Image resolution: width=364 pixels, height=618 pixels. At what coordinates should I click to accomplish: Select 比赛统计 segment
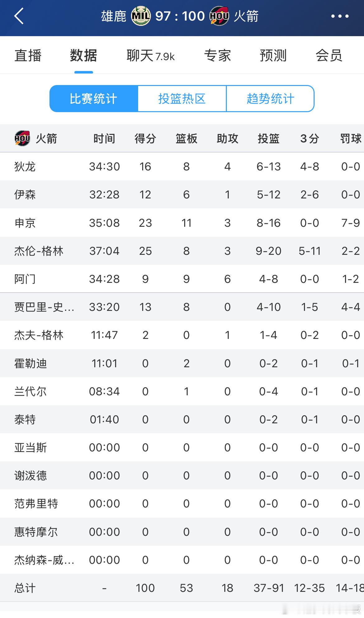click(x=94, y=99)
